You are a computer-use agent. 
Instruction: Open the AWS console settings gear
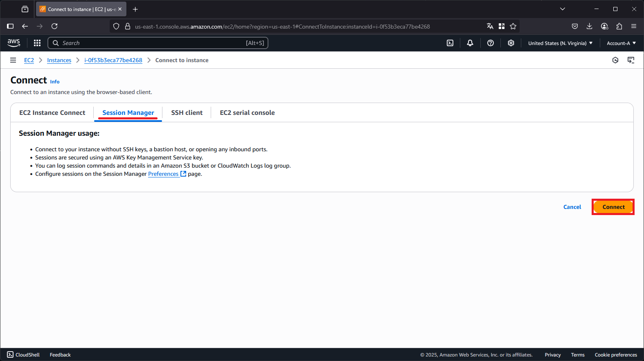(511, 43)
